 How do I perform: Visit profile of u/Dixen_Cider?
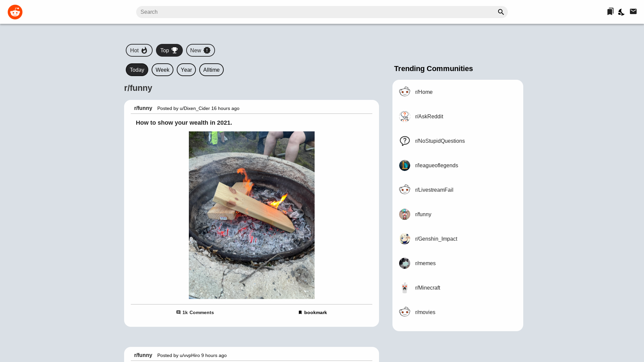point(195,108)
